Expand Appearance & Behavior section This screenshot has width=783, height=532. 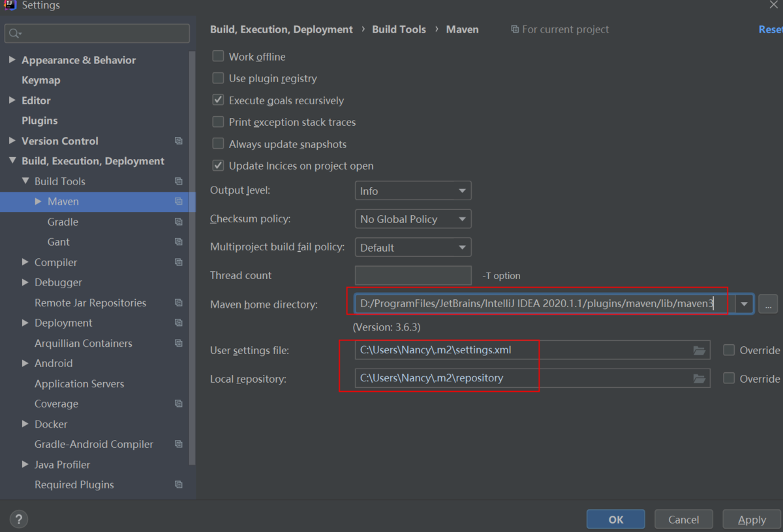point(12,59)
